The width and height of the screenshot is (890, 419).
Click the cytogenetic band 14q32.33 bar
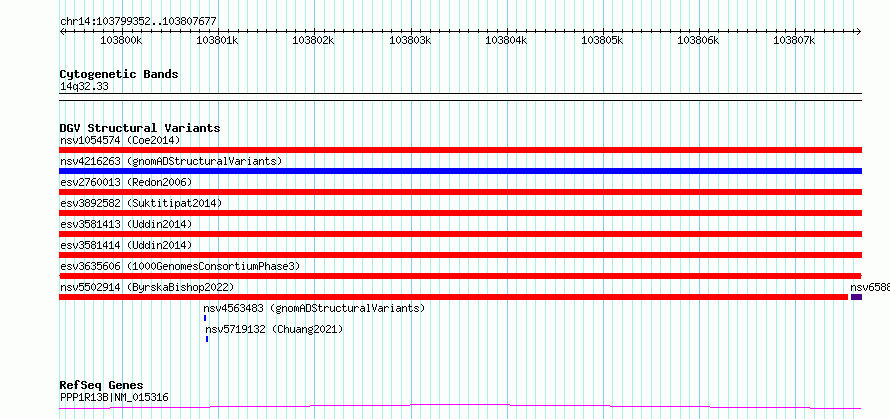click(460, 97)
